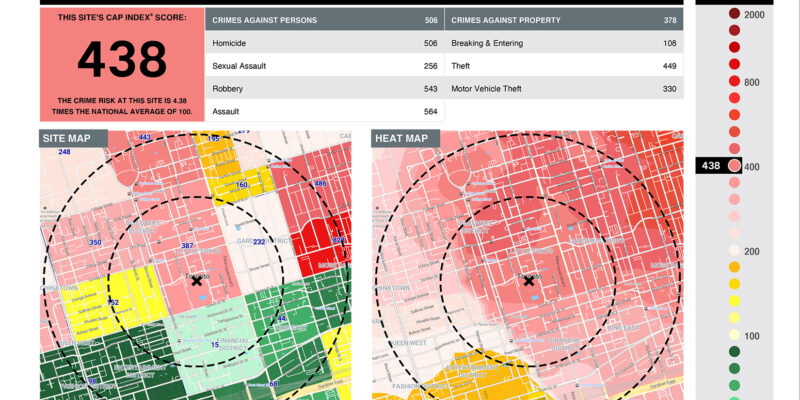Select the SITE MAP label tab
The height and width of the screenshot is (400, 800).
point(72,138)
